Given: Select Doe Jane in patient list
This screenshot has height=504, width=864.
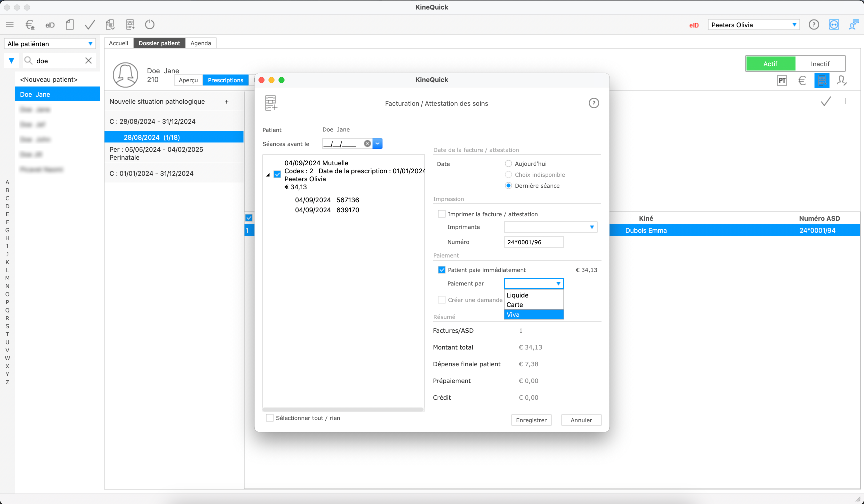Looking at the screenshot, I should (57, 94).
